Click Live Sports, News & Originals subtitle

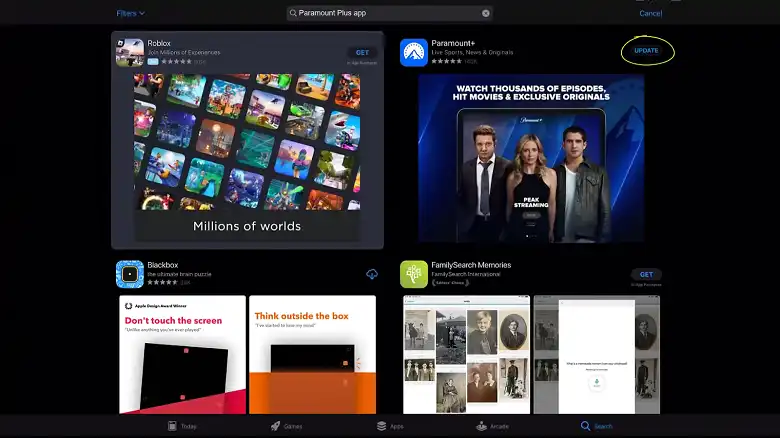coord(472,52)
